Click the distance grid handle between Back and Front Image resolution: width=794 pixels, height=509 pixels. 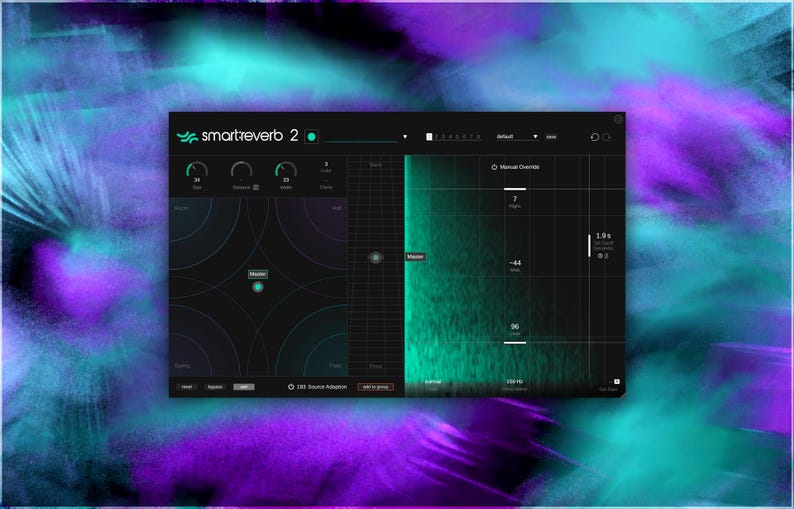[x=376, y=258]
